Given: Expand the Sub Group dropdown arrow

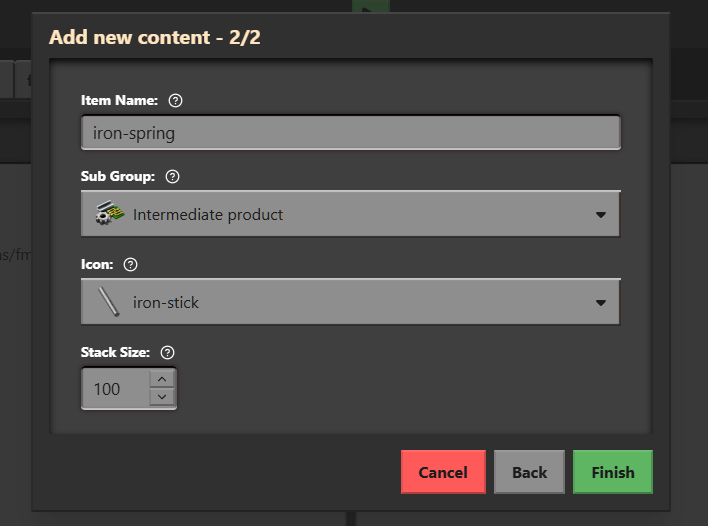Looking at the screenshot, I should pos(601,214).
